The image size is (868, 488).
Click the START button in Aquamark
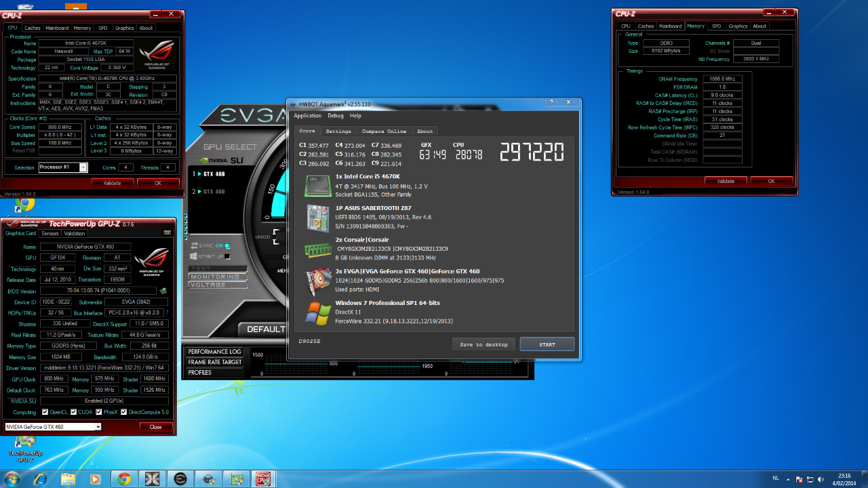click(547, 344)
